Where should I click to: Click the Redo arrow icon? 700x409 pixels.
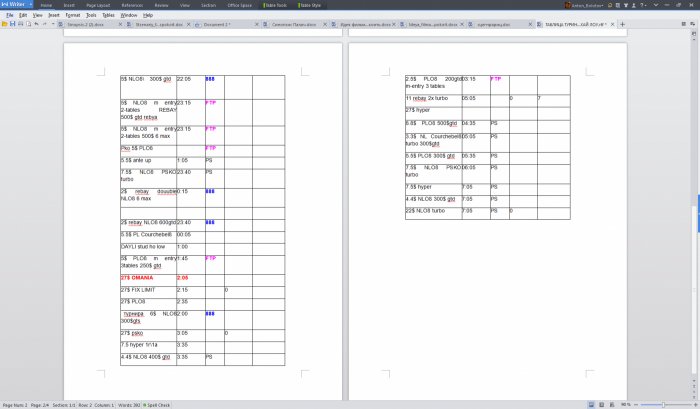[x=45, y=24]
